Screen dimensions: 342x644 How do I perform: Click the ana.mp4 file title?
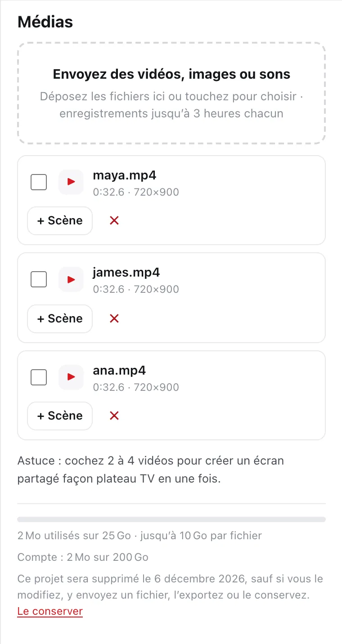(x=120, y=371)
